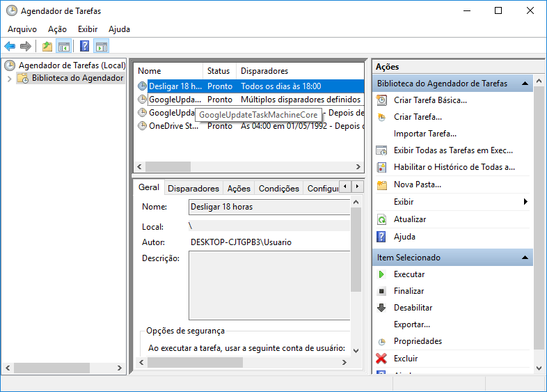Click the details pane horizontal scrollbar thumb
Viewport: 547px width, 392px height.
click(x=195, y=362)
